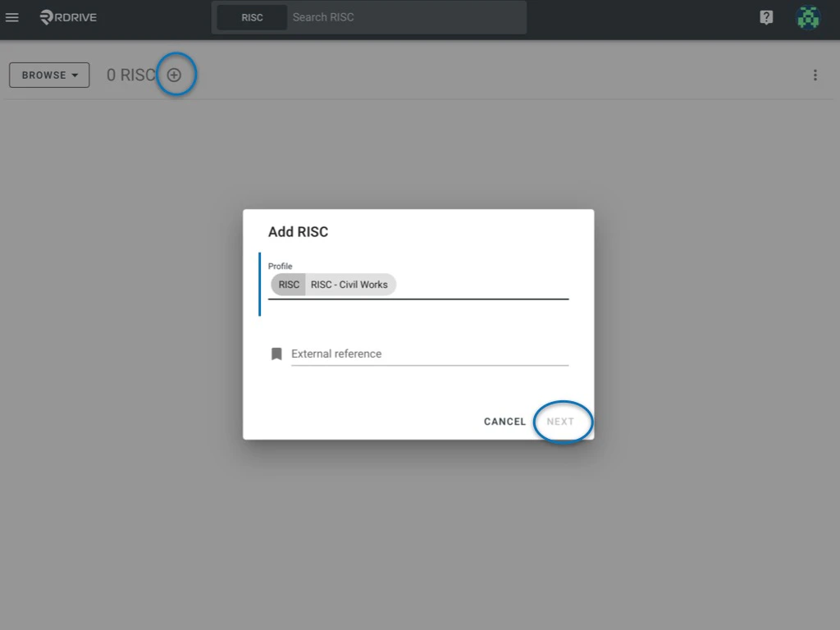Click the bookmark icon beside External reference
The image size is (840, 630).
(x=276, y=353)
